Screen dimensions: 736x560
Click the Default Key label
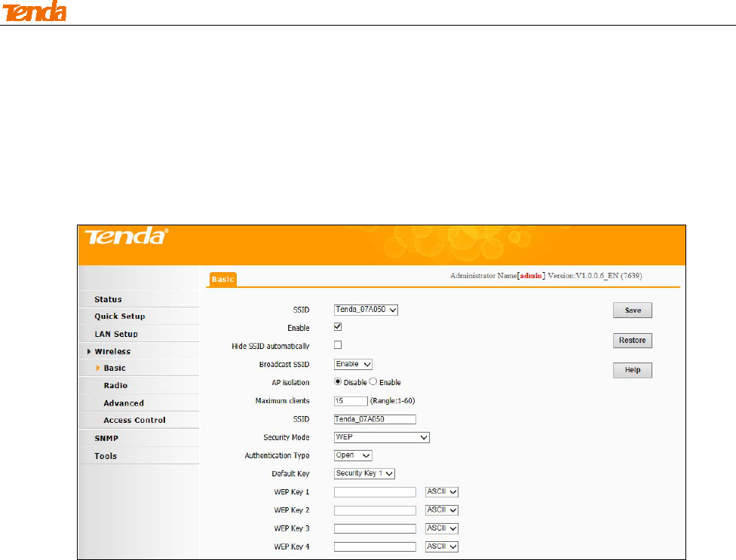pyautogui.click(x=290, y=474)
